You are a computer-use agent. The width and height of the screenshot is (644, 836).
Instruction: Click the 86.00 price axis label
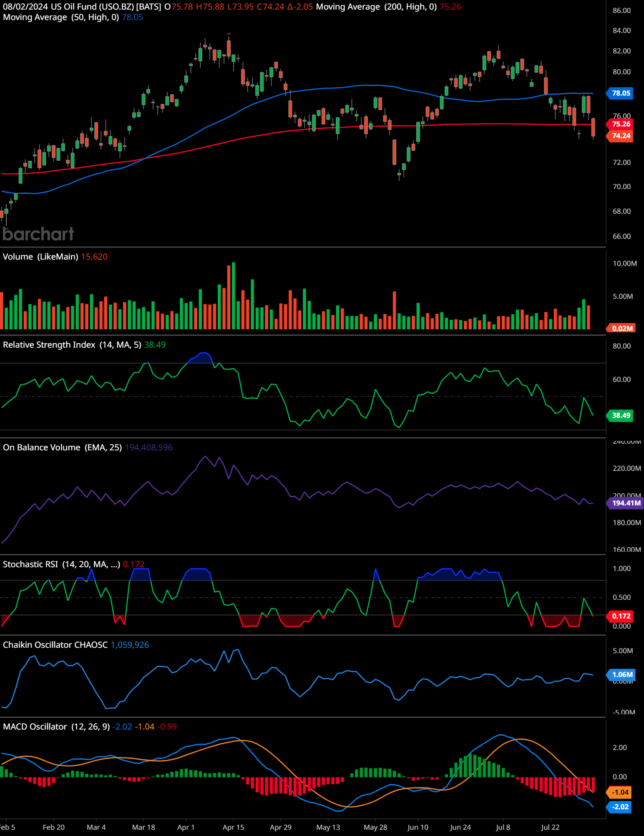621,10
